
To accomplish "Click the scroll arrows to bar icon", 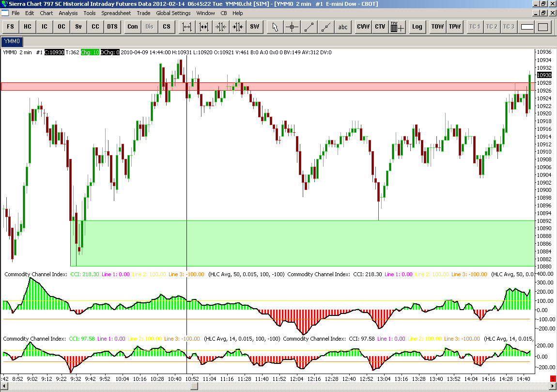I will click(238, 27).
